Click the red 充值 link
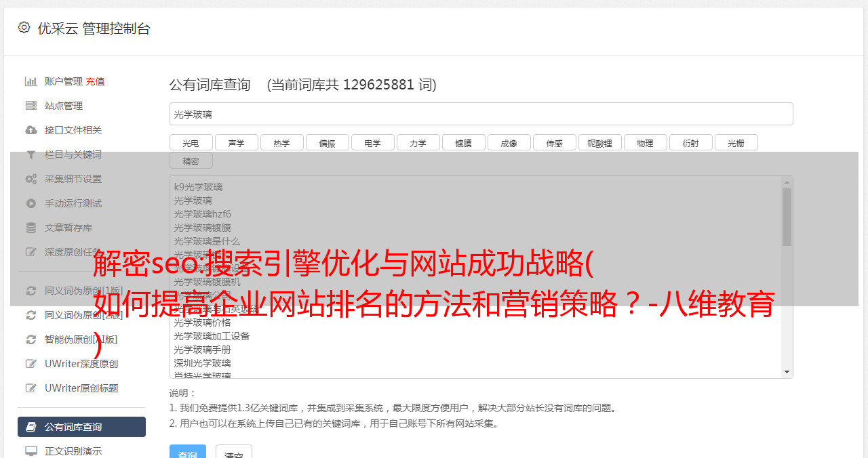868x458 pixels. pos(95,81)
